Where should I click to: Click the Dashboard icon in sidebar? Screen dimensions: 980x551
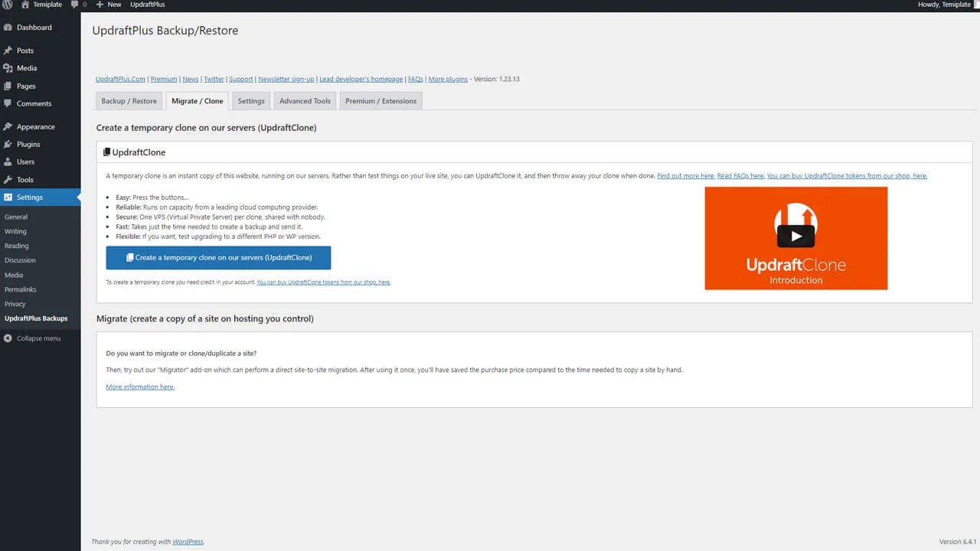pos(8,28)
